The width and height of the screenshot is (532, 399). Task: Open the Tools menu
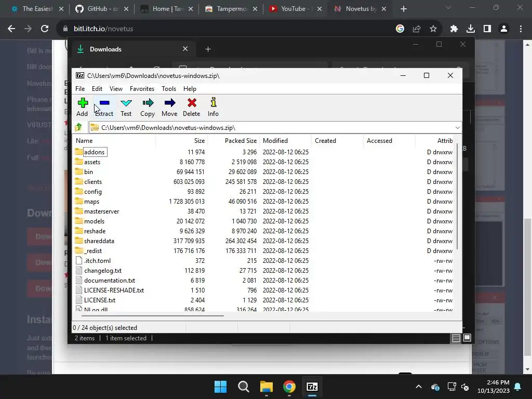pos(169,88)
